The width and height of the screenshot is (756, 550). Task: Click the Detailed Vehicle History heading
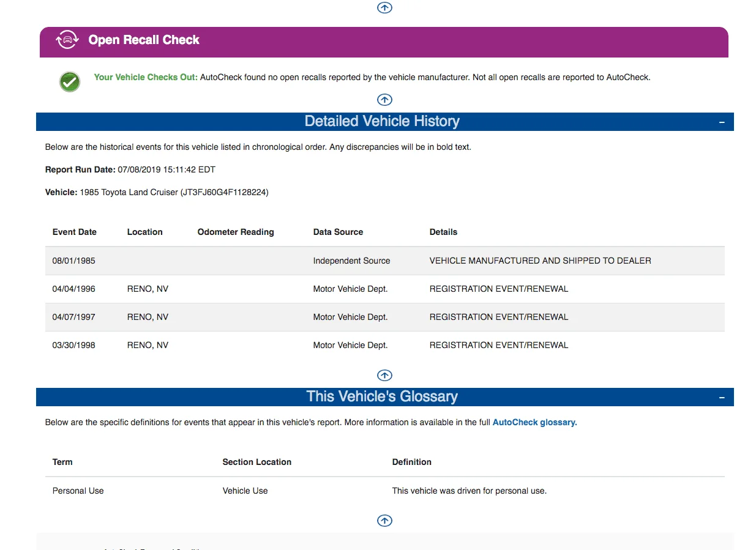[x=382, y=121]
